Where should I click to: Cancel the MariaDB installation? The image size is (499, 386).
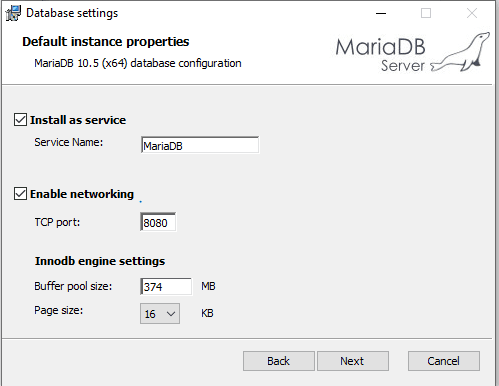point(444,361)
